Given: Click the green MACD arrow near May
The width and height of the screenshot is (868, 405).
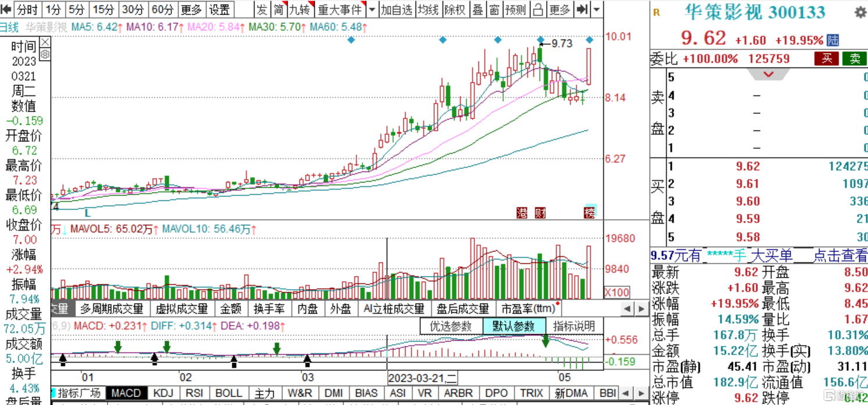Looking at the screenshot, I should pyautogui.click(x=546, y=340).
